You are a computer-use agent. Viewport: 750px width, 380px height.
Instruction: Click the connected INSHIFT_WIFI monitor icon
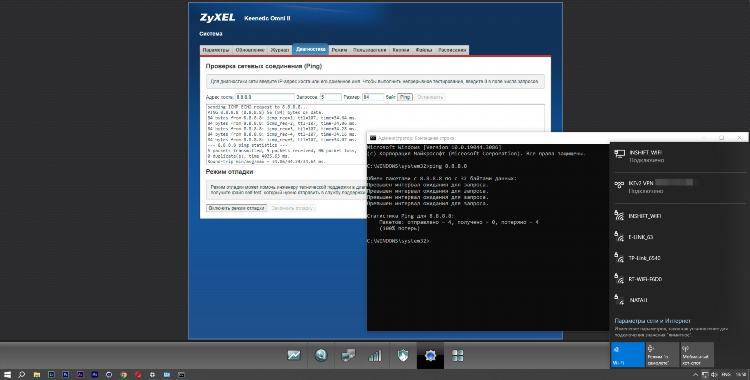(x=619, y=154)
